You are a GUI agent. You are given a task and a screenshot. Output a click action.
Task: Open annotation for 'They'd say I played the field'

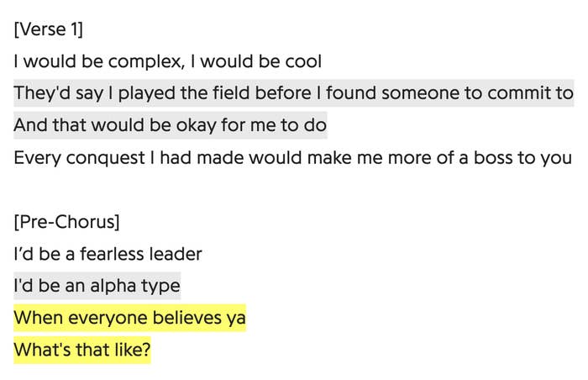(x=294, y=93)
